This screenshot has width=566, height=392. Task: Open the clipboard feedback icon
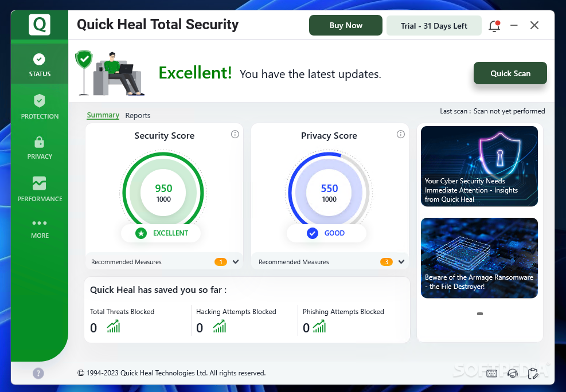point(533,374)
